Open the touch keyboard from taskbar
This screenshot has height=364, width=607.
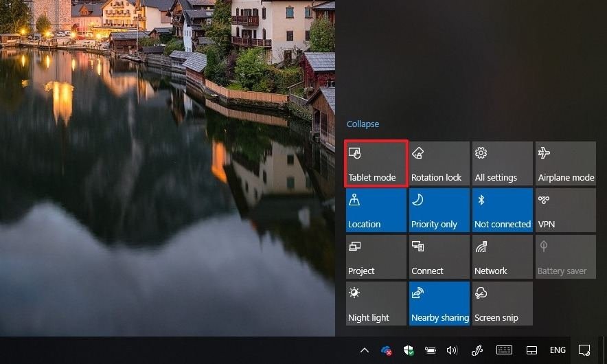(x=504, y=350)
